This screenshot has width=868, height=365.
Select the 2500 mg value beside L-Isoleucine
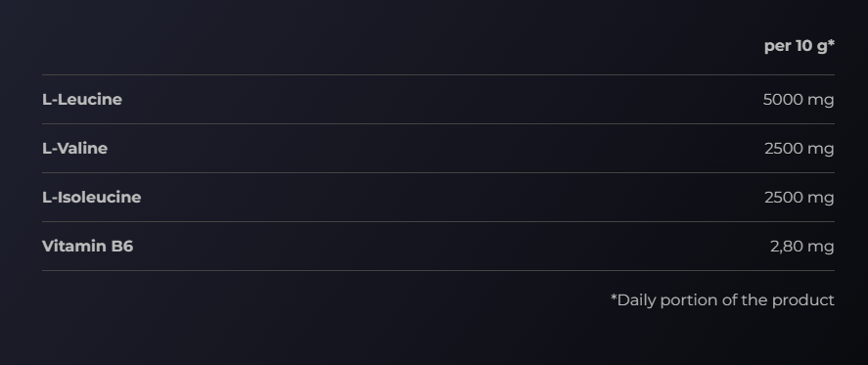[x=799, y=197]
